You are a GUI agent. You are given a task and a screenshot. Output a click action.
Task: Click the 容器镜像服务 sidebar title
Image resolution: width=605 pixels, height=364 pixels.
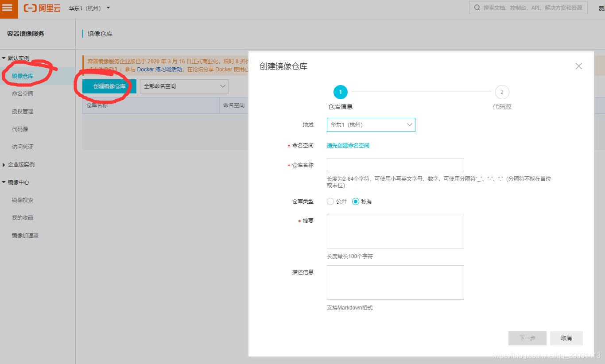click(x=26, y=34)
